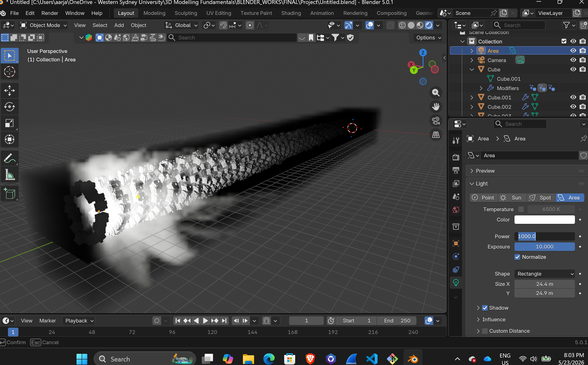Switch to the Modeling workspace tab
This screenshot has width=588, height=365.
pos(154,13)
